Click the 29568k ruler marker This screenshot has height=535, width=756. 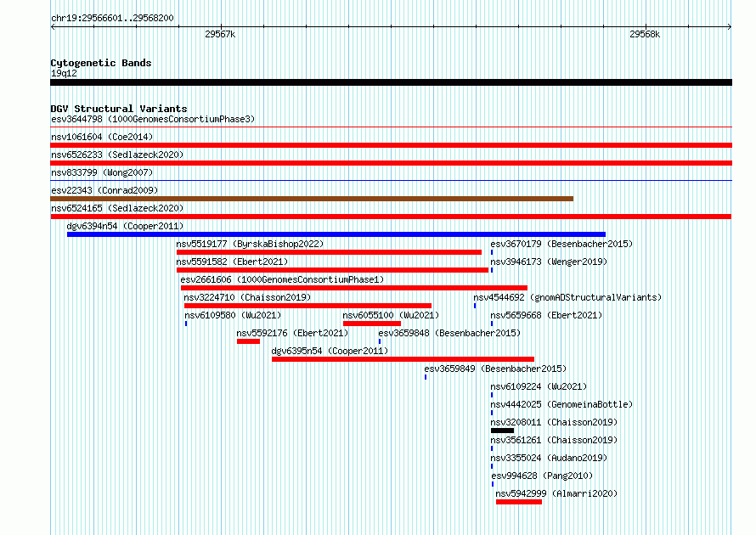(x=645, y=34)
